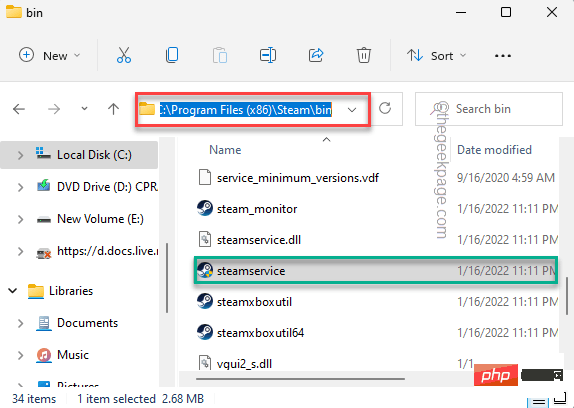Go up one folder level
Image resolution: width=574 pixels, height=408 pixels.
[113, 109]
